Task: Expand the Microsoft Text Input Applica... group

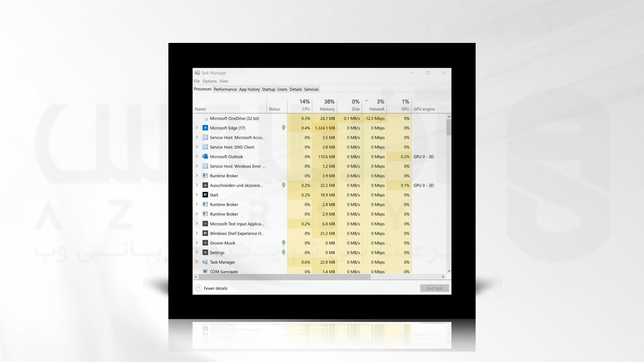Action: (197, 224)
